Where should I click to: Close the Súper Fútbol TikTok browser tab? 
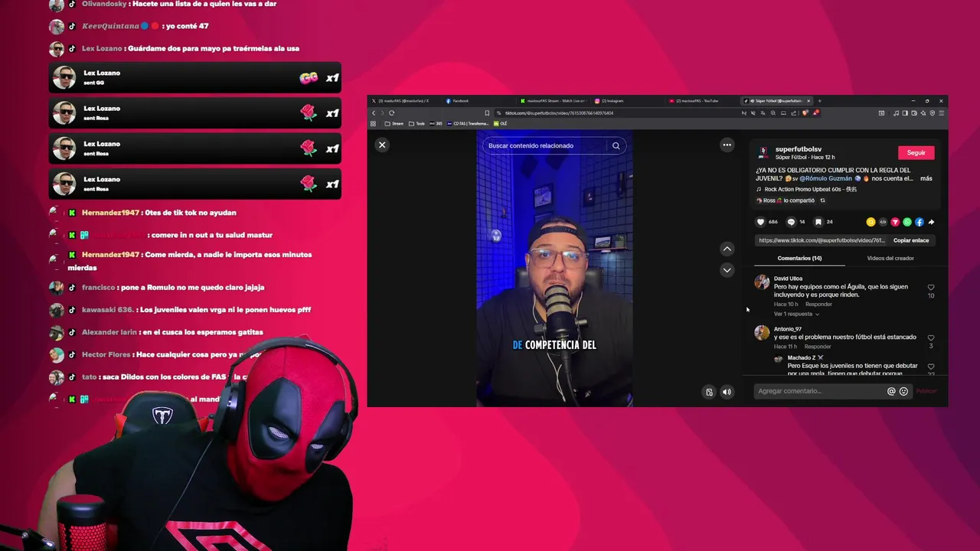(808, 101)
